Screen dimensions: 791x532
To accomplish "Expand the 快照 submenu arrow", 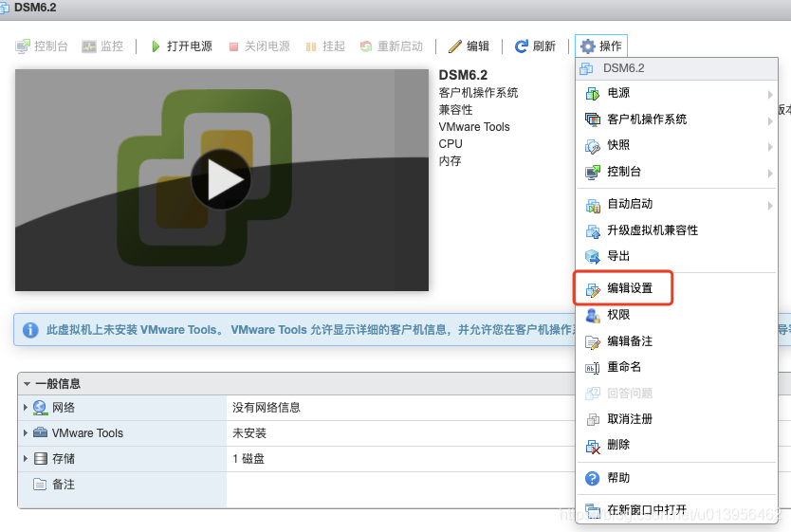I will point(770,147).
